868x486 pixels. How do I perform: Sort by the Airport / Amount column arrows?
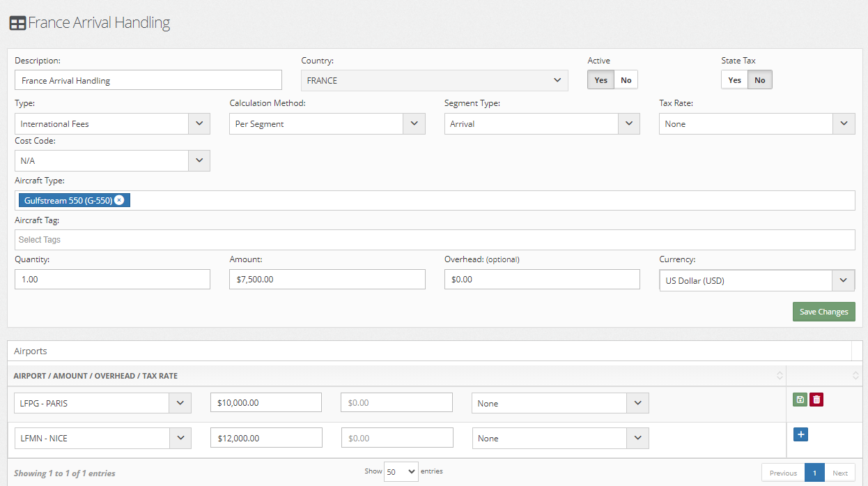tap(780, 376)
